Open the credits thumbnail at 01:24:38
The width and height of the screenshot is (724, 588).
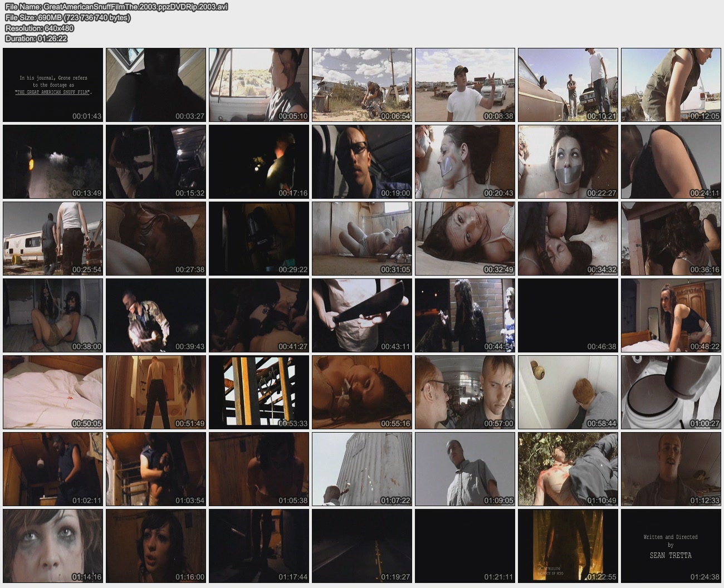(671, 546)
